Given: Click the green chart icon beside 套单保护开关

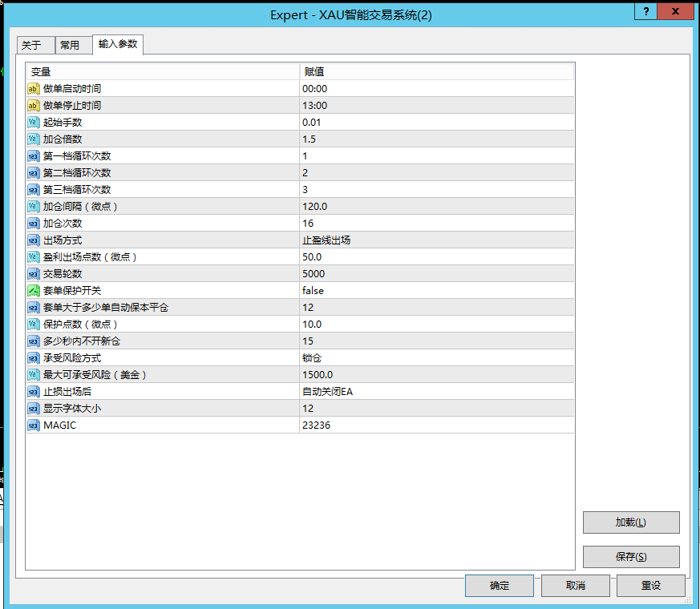Looking at the screenshot, I should point(32,290).
